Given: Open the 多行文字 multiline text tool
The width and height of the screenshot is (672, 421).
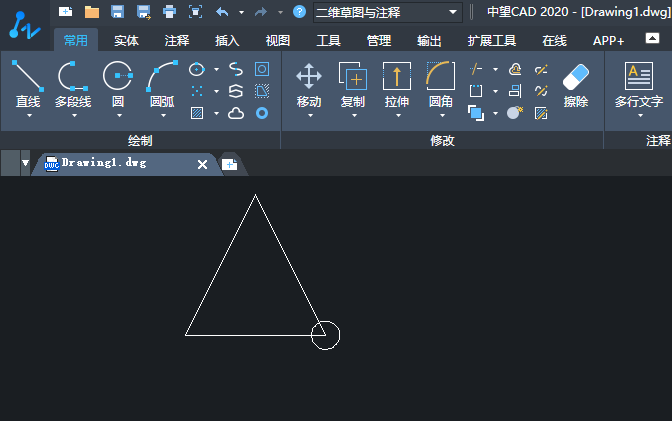Looking at the screenshot, I should 639,85.
